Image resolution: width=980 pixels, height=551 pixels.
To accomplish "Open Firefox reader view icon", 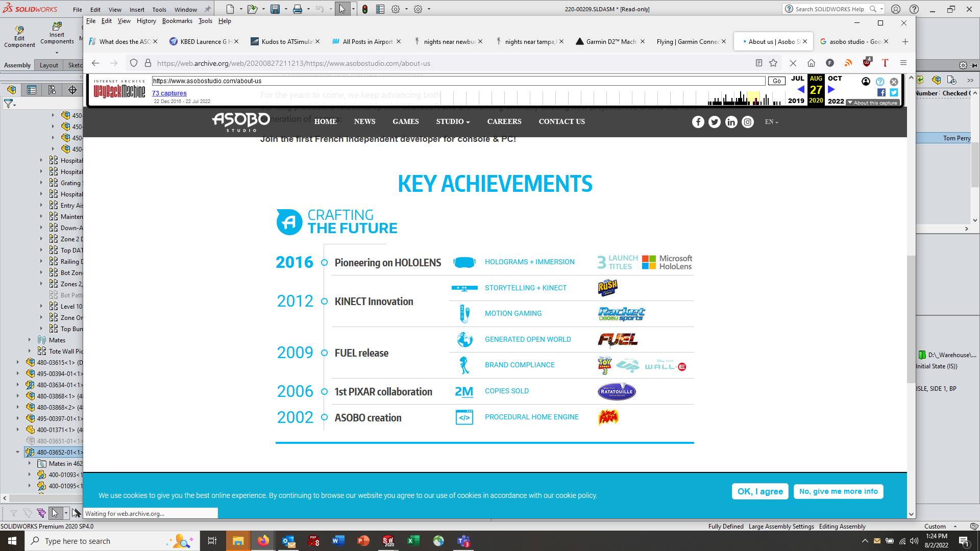I will click(759, 63).
